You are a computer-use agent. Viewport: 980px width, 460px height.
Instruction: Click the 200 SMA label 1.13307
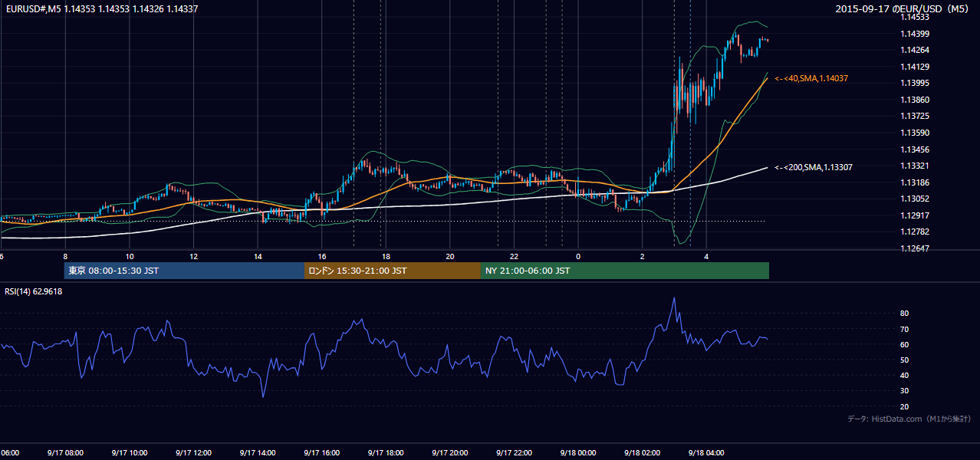tap(814, 167)
